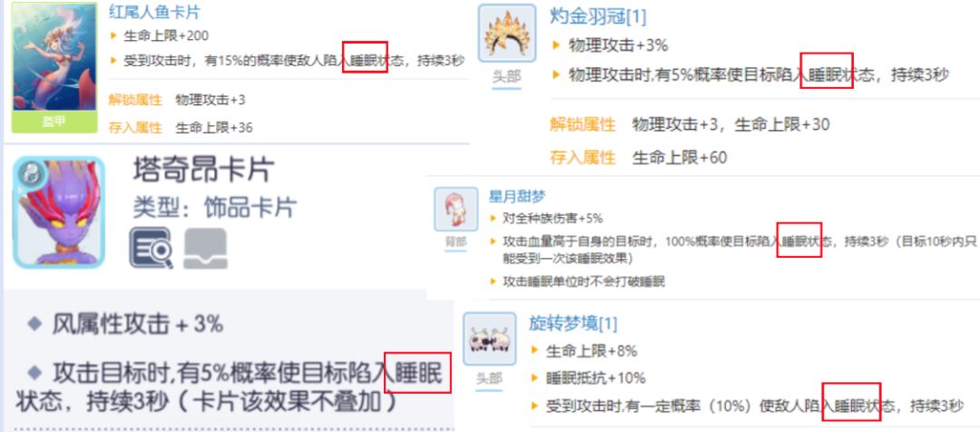Click the 塔奇昂卡片 purple monster icon
980x432 pixels.
click(x=59, y=212)
